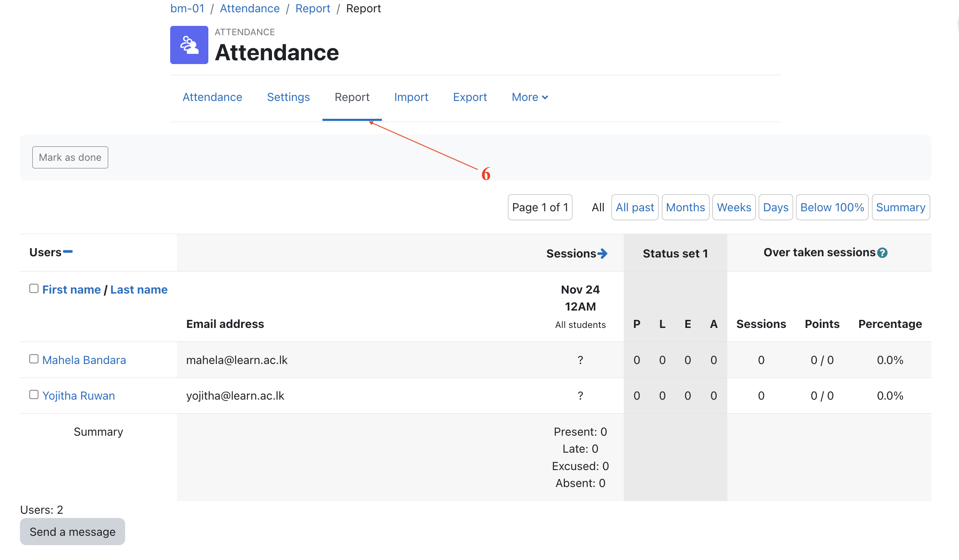Switch to the Summary view
The image size is (959, 560).
900,207
